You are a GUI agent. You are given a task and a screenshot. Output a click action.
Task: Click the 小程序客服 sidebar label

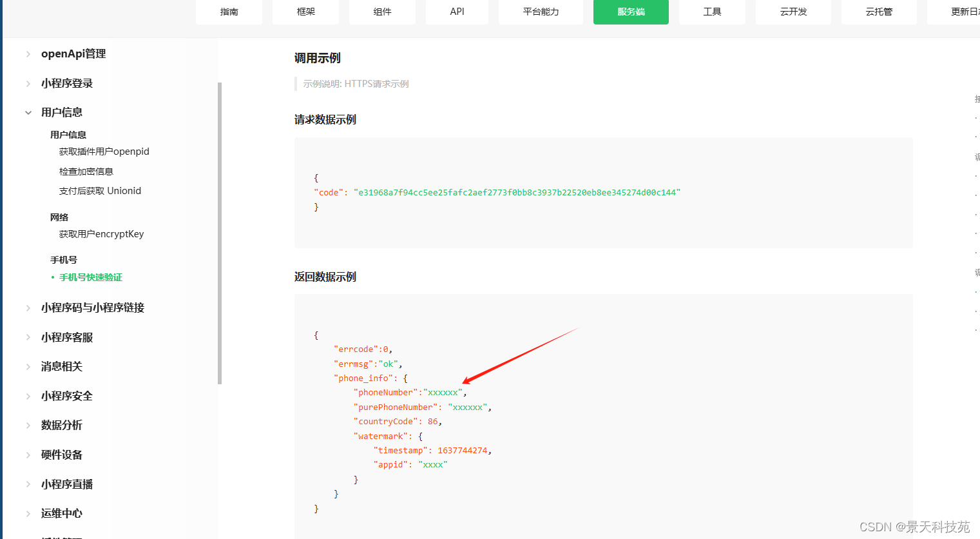[x=67, y=337]
